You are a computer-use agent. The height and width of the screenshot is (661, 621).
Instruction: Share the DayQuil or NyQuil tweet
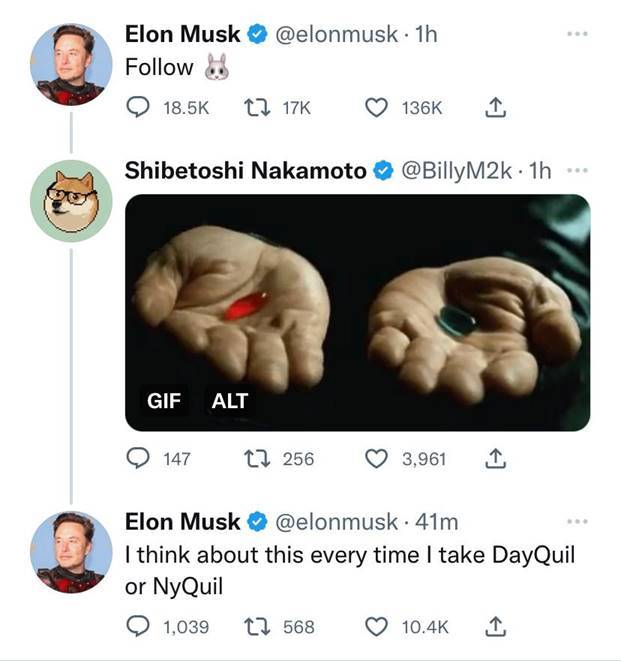coord(492,627)
